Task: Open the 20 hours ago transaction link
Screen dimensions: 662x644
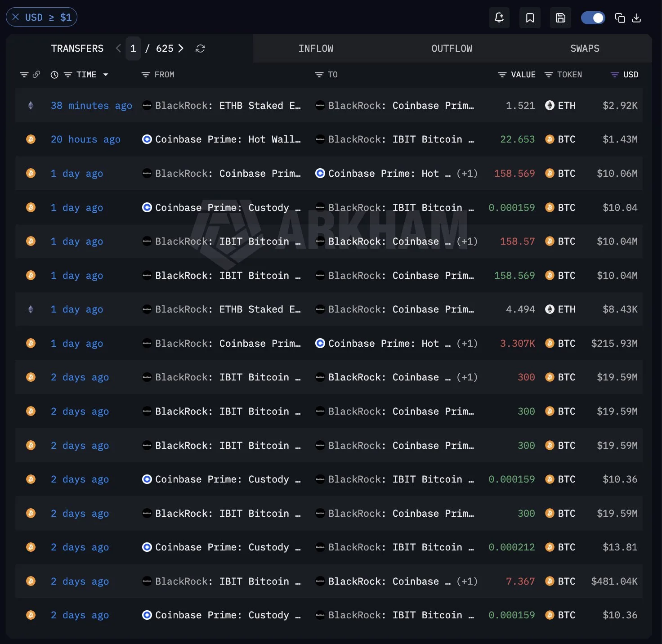Action: (x=85, y=139)
